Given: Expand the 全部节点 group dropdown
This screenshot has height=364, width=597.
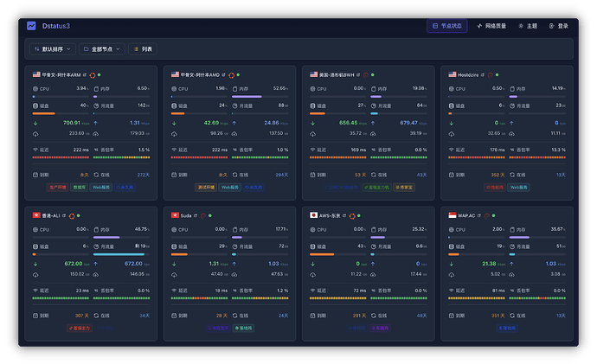Looking at the screenshot, I should coord(101,49).
